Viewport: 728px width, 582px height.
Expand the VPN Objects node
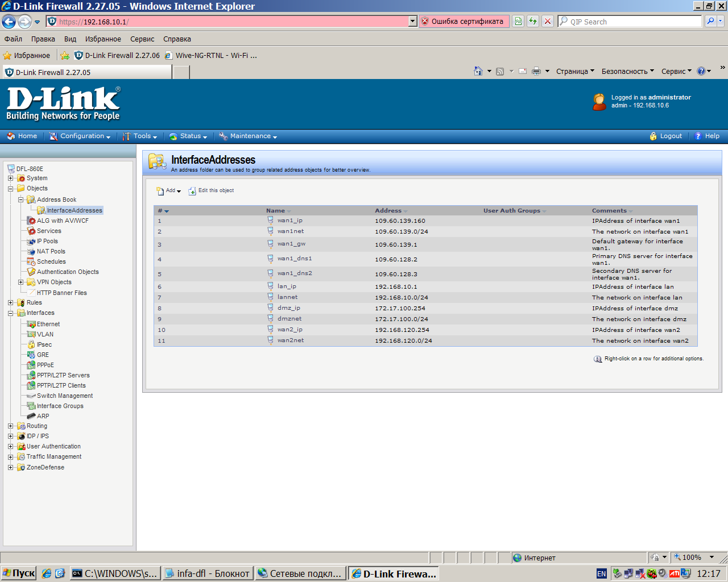20,282
